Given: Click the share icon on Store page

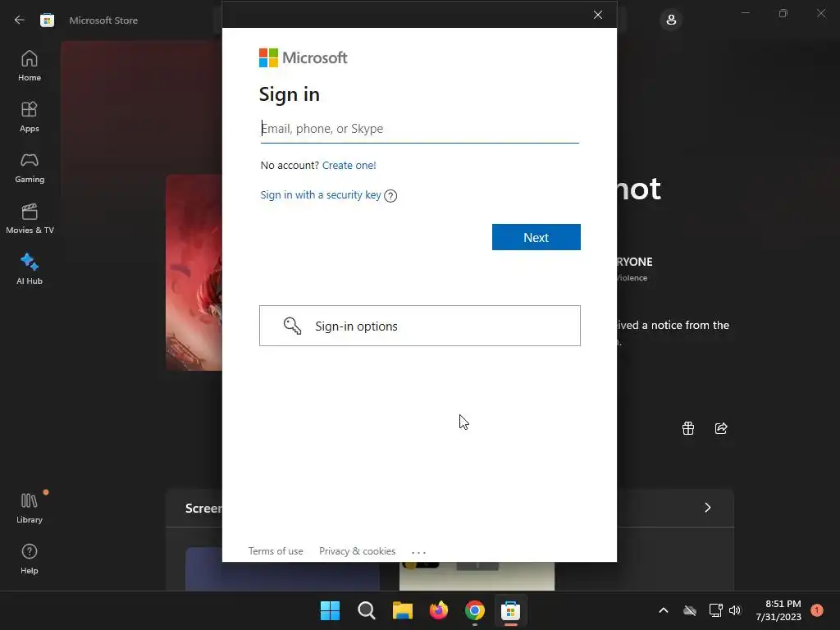Looking at the screenshot, I should click(x=721, y=428).
